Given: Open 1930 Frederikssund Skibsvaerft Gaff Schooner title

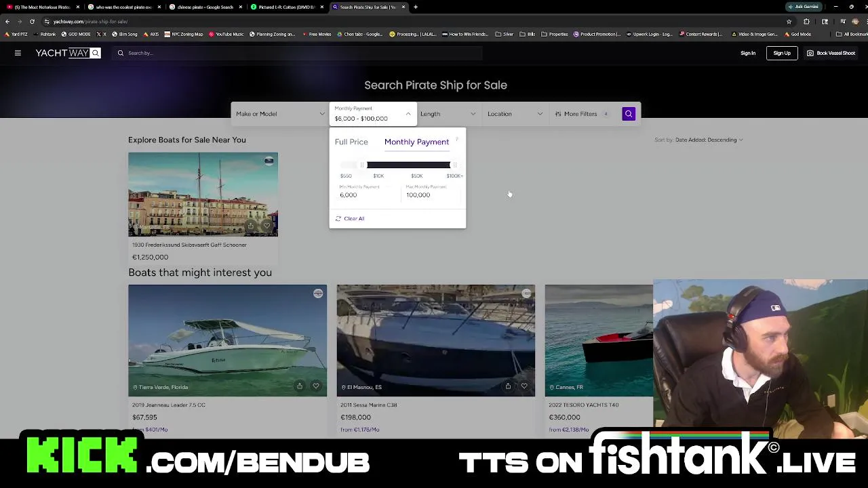Looking at the screenshot, I should click(189, 245).
